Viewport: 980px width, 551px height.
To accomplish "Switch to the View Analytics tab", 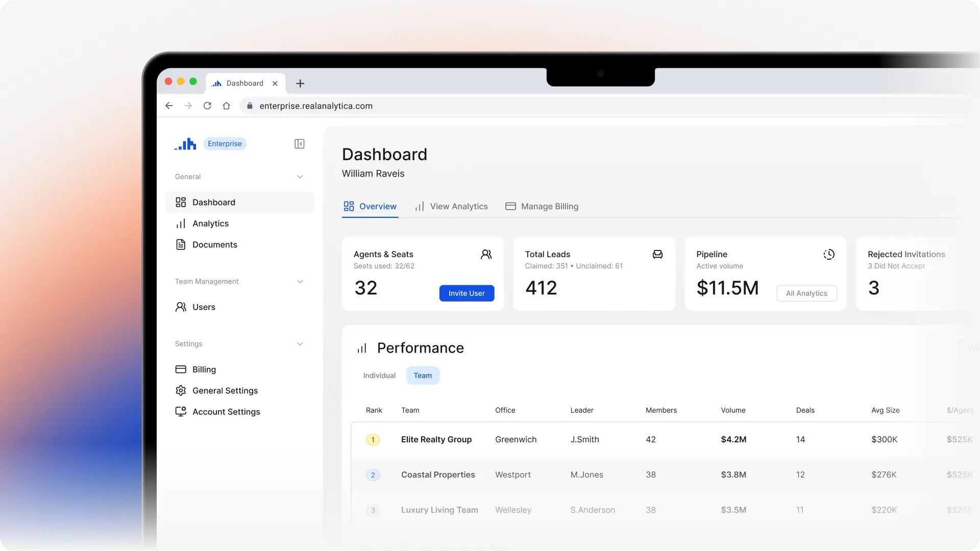I will 459,206.
